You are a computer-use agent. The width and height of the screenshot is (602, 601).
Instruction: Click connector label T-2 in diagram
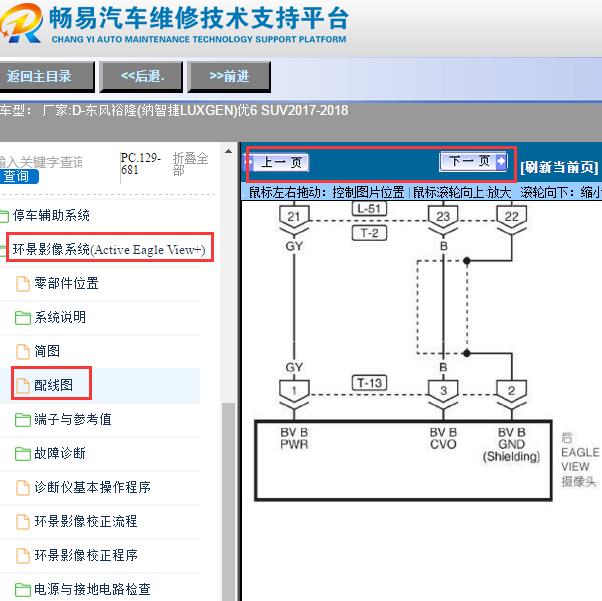369,233
